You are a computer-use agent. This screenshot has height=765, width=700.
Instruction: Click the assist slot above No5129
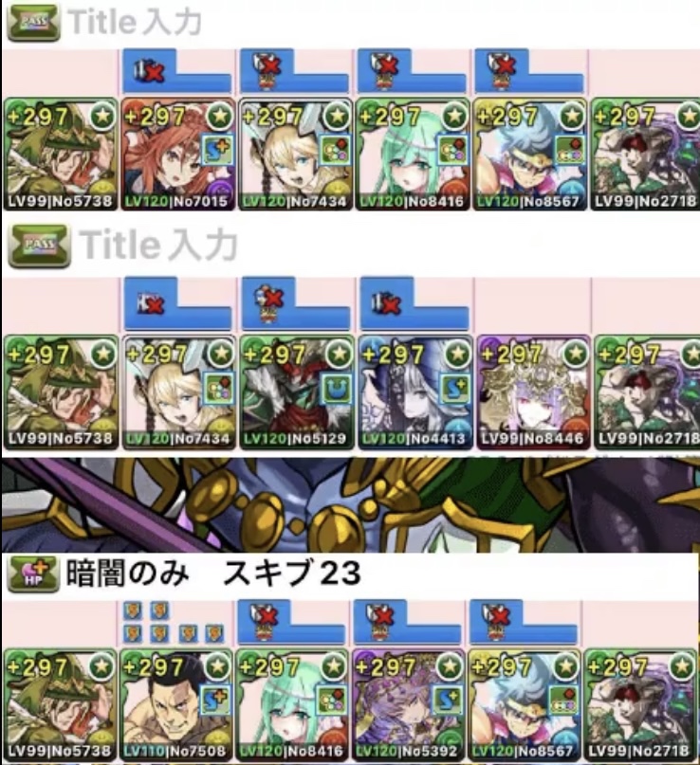tap(296, 304)
